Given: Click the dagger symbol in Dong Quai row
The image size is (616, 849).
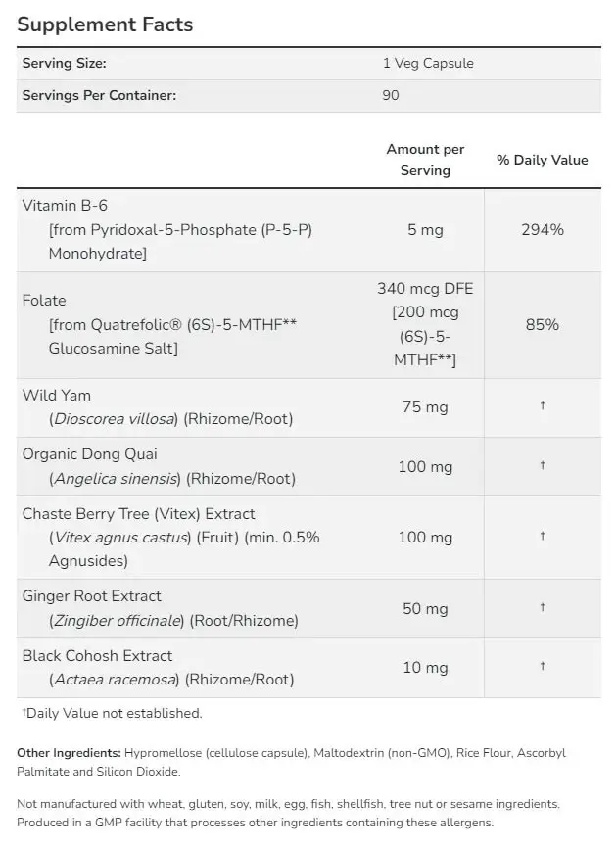Looking at the screenshot, I should 543,465.
